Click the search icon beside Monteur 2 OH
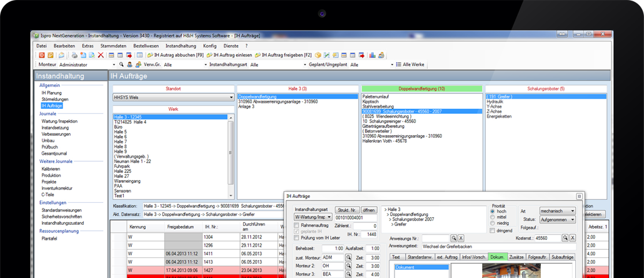The width and height of the screenshot is (644, 278). coord(348,265)
